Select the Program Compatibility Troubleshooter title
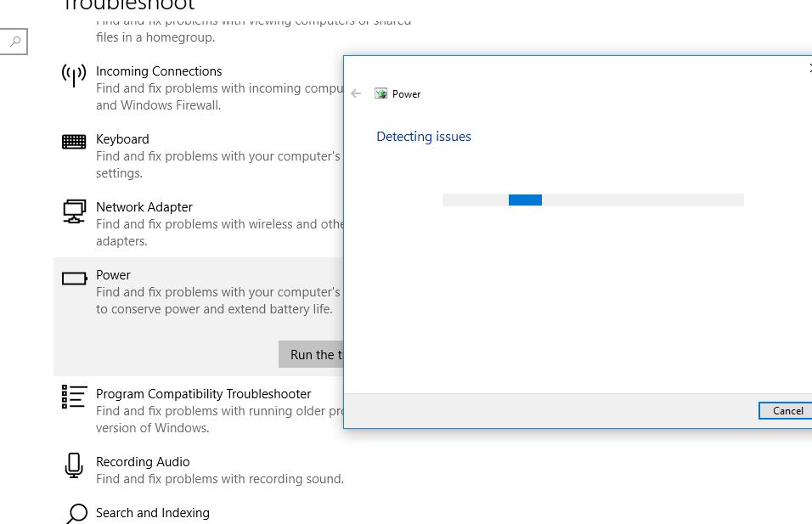Image resolution: width=812 pixels, height=524 pixels. tap(203, 394)
